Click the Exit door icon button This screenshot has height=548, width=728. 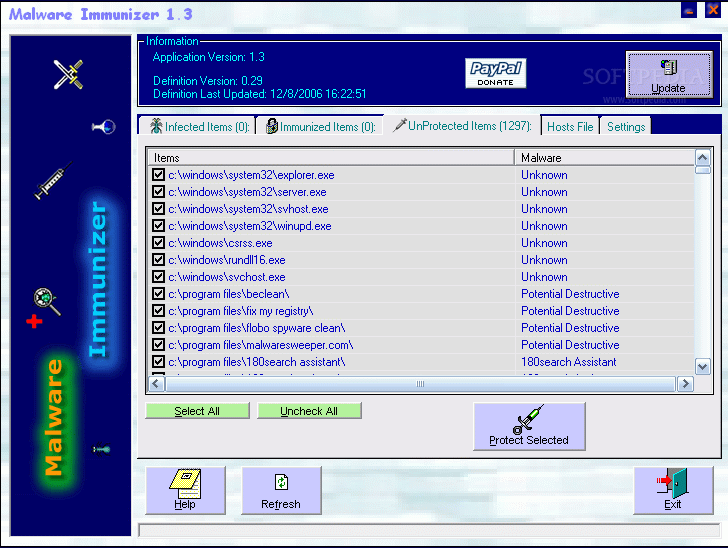(673, 490)
